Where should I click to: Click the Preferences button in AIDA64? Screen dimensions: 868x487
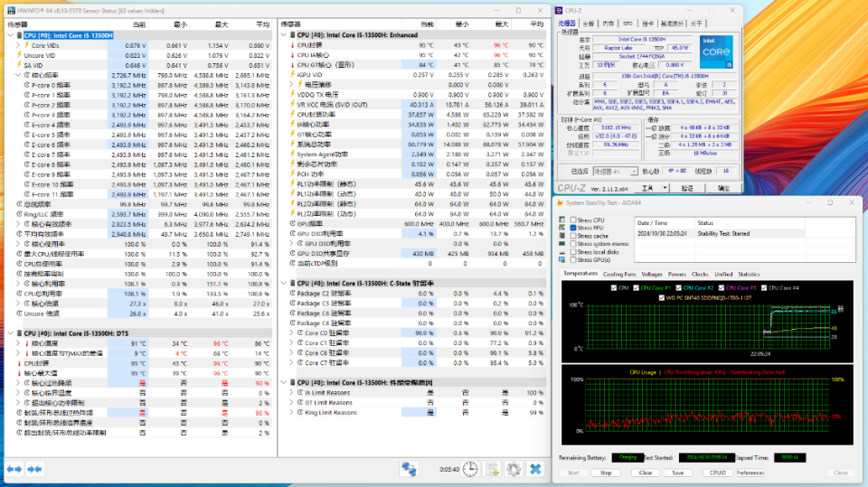coord(750,473)
